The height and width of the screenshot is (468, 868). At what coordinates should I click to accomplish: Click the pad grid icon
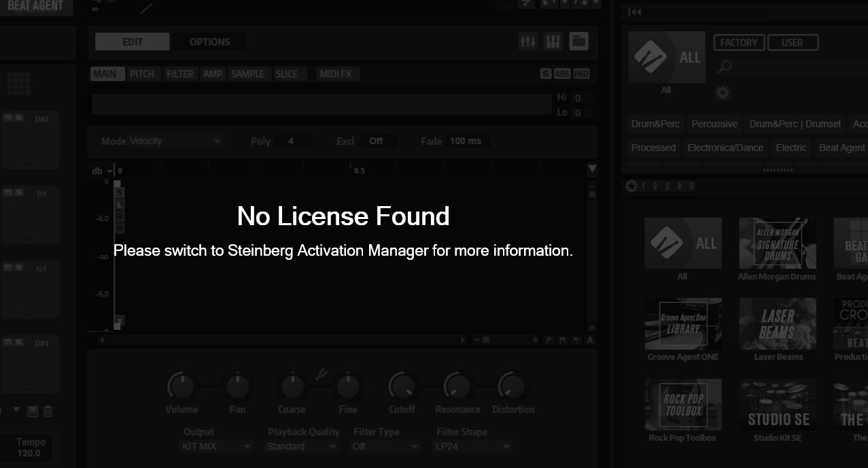[19, 84]
